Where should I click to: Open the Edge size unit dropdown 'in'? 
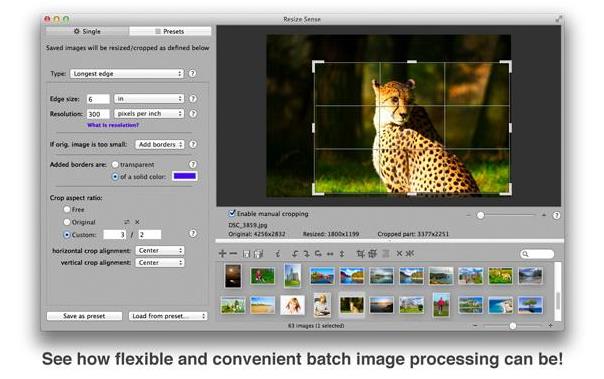coord(149,99)
